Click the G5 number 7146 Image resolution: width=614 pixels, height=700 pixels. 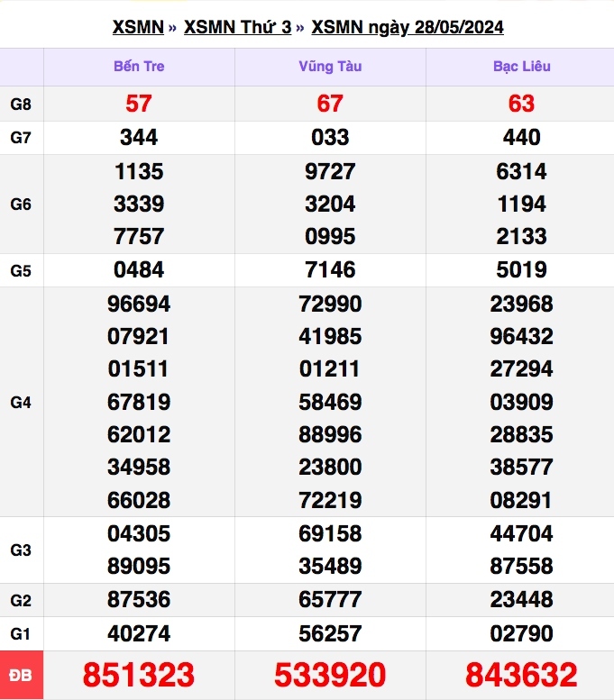[x=330, y=269]
